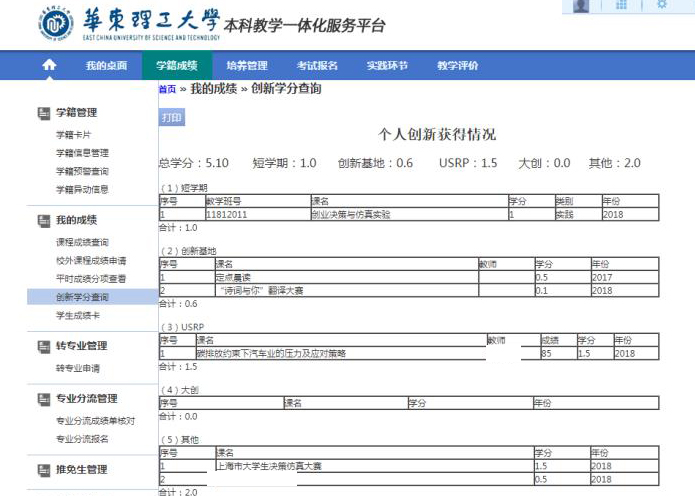Open the 考试报名 menu tab
Viewport: 695px width, 496px height.
(x=317, y=66)
